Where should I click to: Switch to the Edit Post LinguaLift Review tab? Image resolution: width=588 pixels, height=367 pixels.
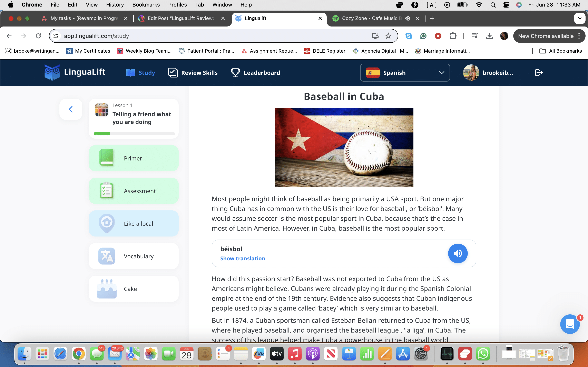point(180,18)
